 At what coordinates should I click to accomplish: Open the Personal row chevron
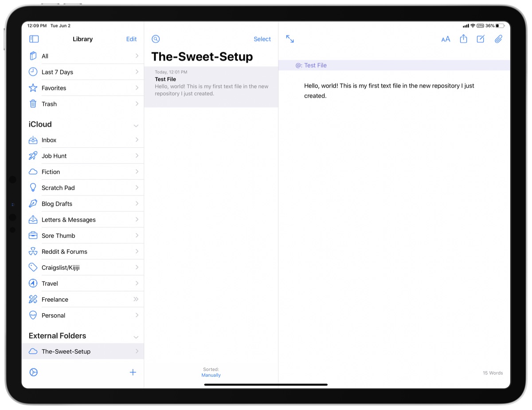pyautogui.click(x=137, y=315)
